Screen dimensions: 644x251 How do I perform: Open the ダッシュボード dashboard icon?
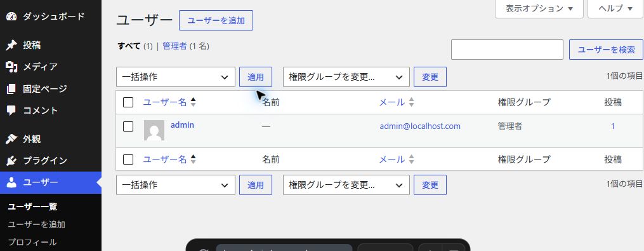[11, 17]
